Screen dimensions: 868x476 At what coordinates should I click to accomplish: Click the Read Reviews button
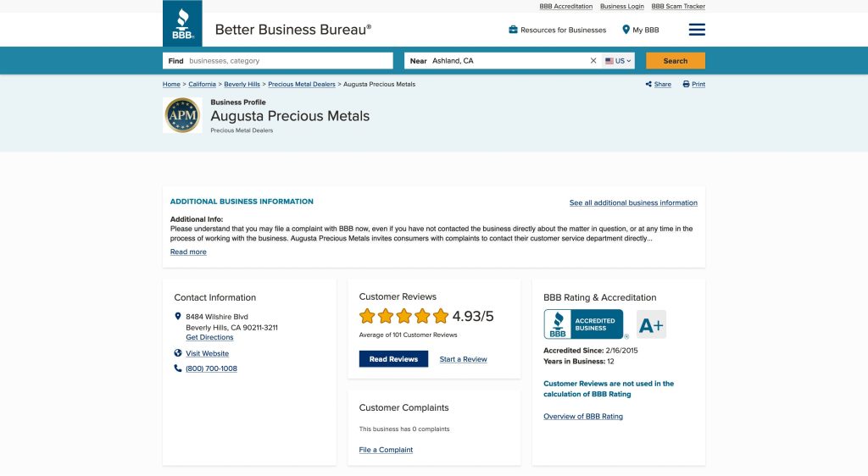(393, 359)
